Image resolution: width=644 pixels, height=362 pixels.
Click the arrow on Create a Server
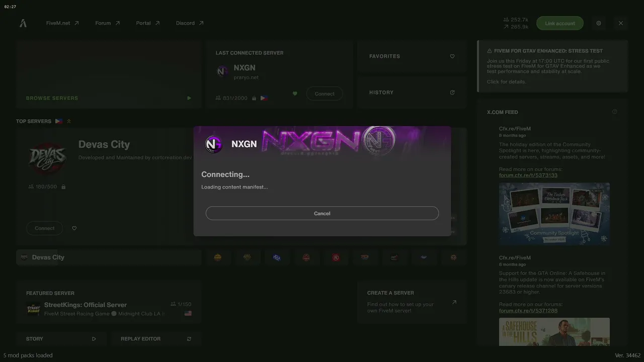tap(454, 302)
